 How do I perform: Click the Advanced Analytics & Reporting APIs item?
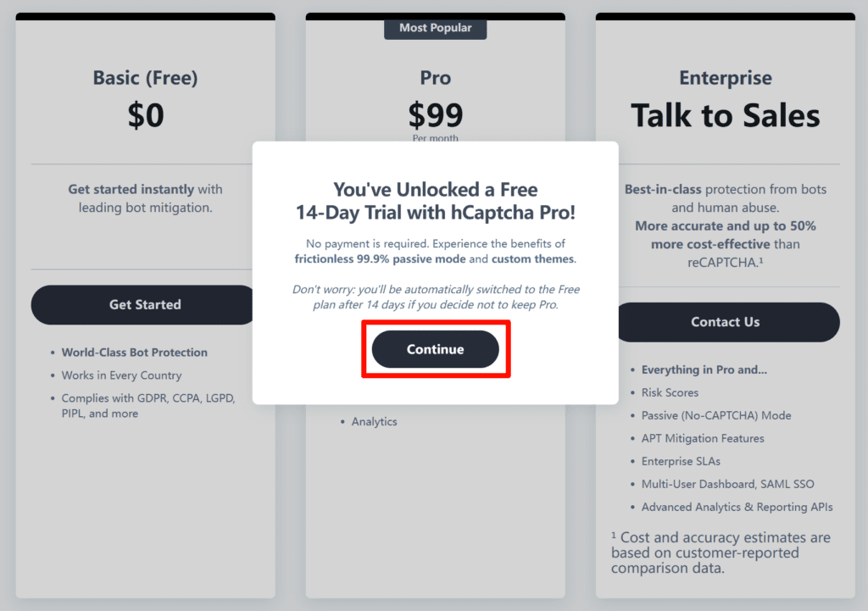(x=737, y=507)
